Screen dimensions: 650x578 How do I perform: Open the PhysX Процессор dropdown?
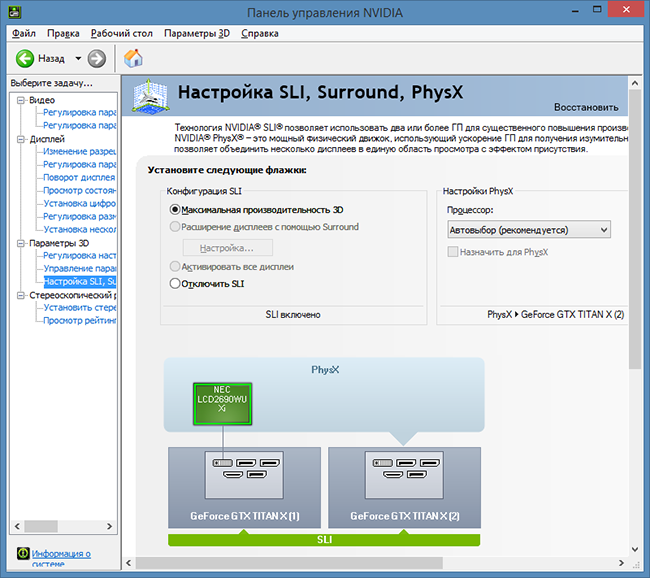(x=529, y=230)
